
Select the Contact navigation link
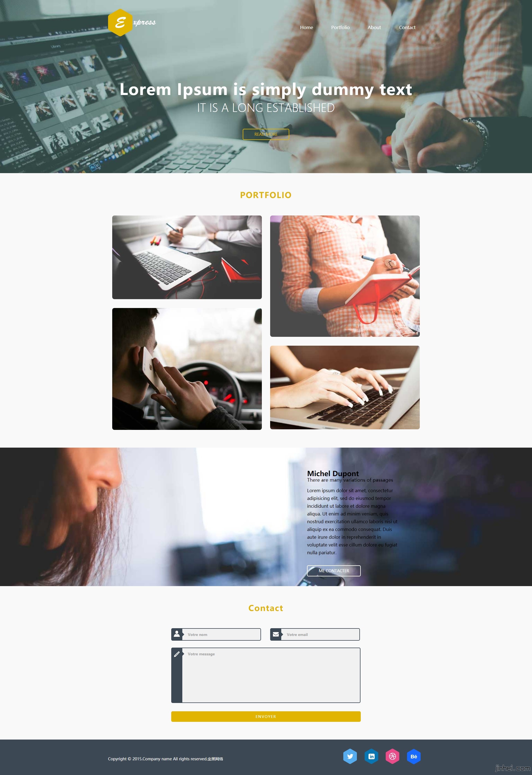click(406, 27)
